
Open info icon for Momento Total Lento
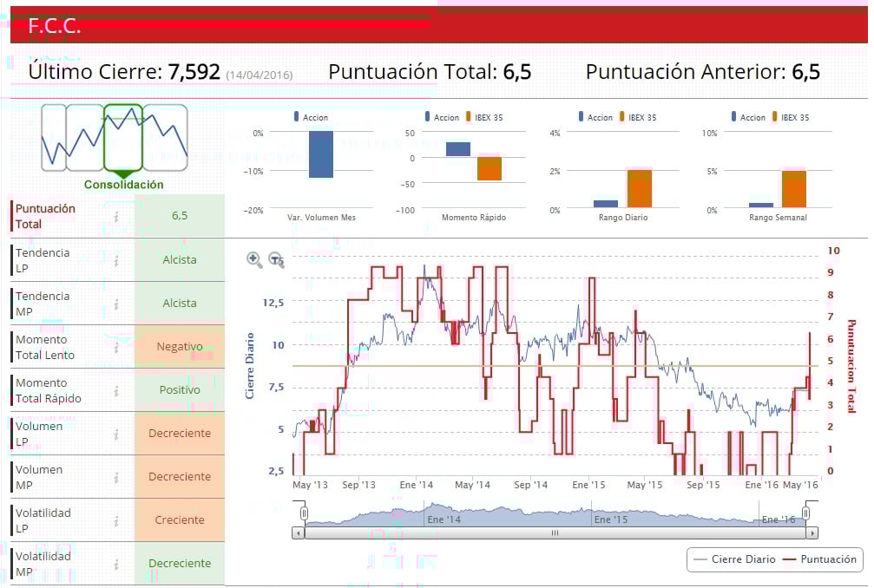pyautogui.click(x=116, y=348)
